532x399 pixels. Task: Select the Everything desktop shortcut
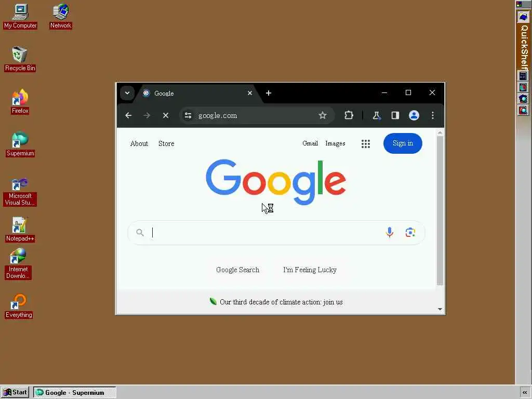[x=19, y=306]
